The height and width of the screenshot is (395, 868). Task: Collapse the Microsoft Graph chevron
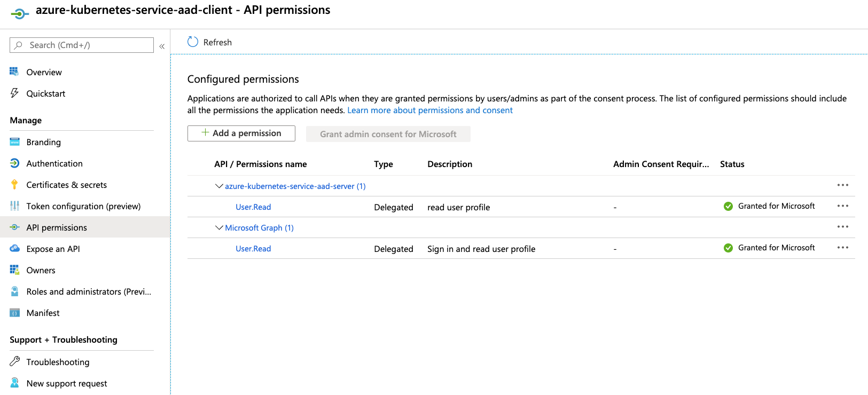[219, 227]
